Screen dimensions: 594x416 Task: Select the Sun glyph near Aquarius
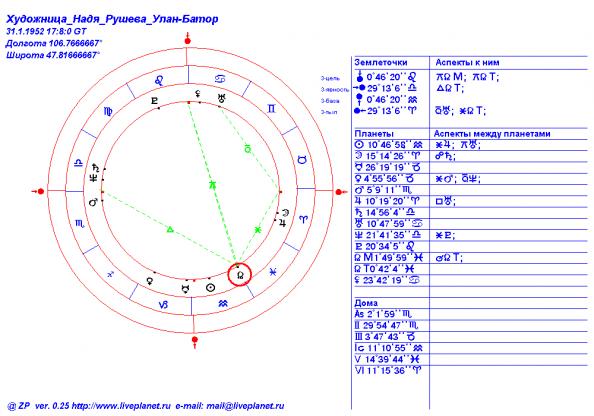(x=211, y=288)
